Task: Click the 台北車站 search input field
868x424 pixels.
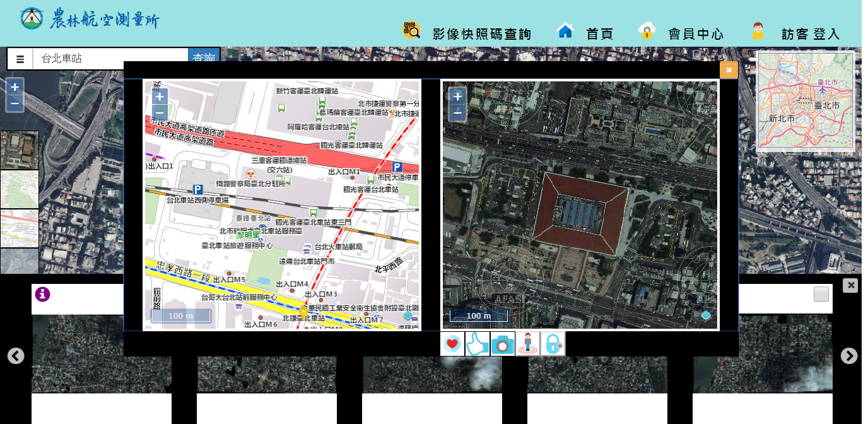Action: click(x=110, y=59)
